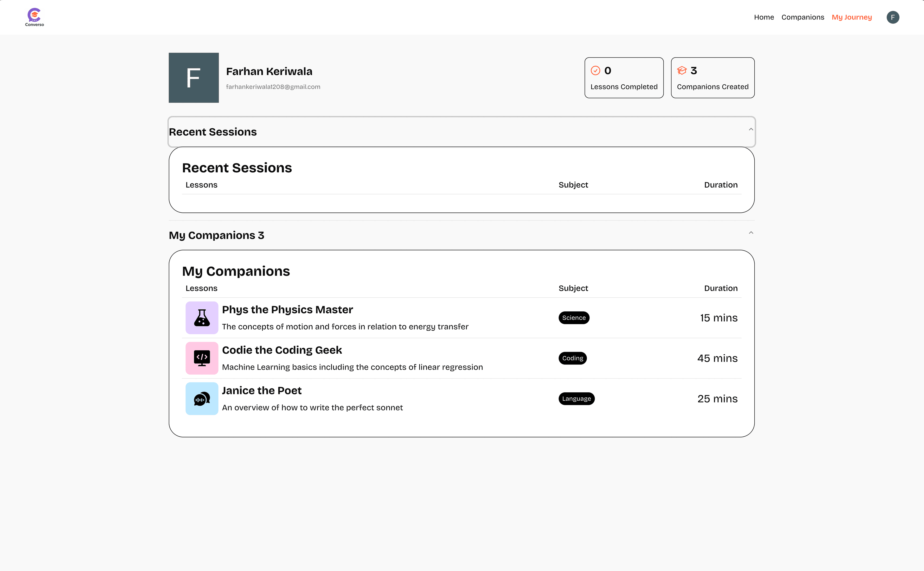Click the science flask icon for Phys
The width and height of the screenshot is (924, 571).
pyautogui.click(x=202, y=318)
